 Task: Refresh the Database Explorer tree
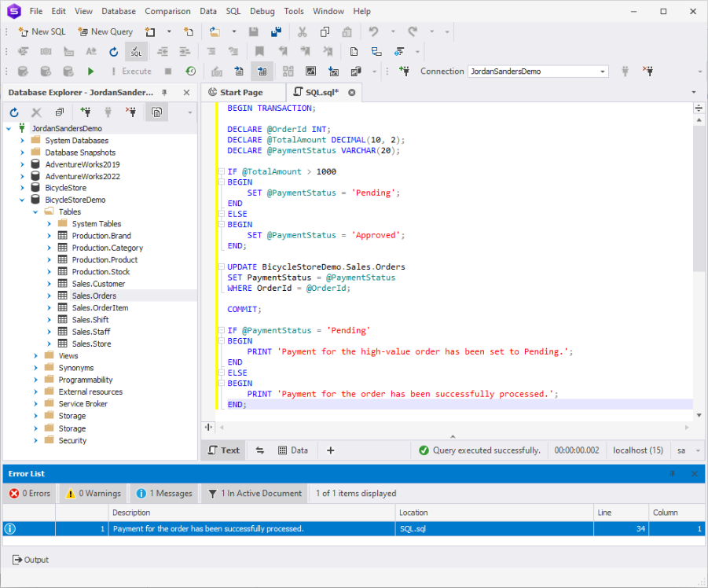(14, 112)
